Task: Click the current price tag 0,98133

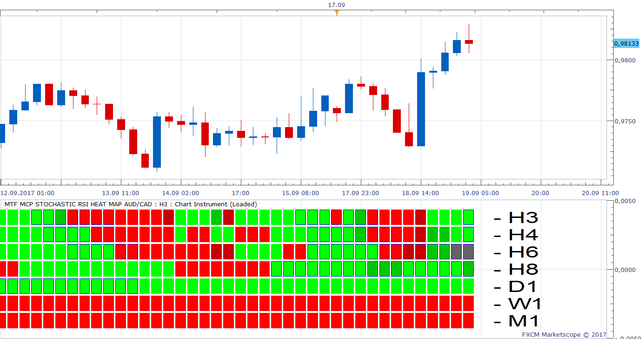Action: point(626,43)
